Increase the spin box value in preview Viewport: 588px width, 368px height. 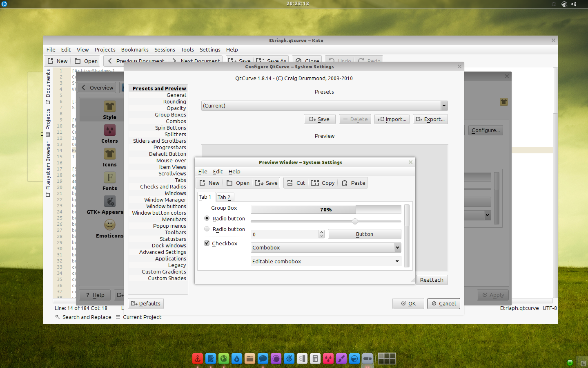(x=321, y=232)
